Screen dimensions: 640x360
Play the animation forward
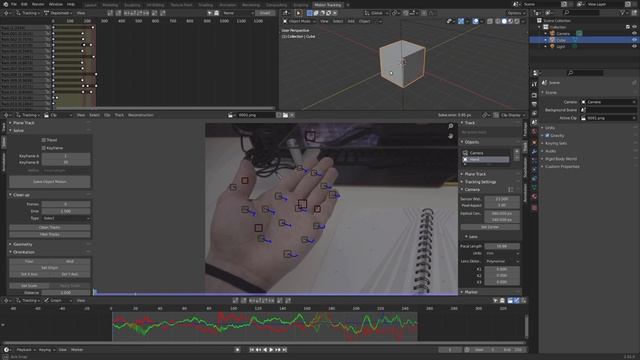pos(271,350)
